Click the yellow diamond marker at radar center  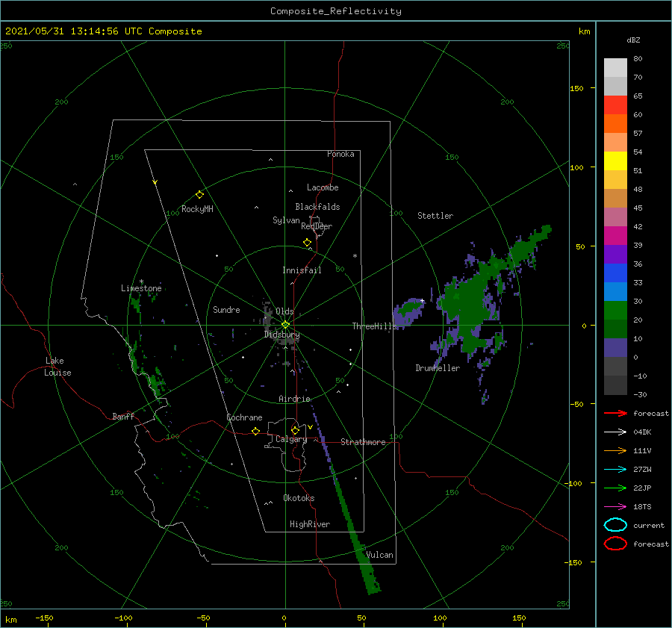click(285, 325)
